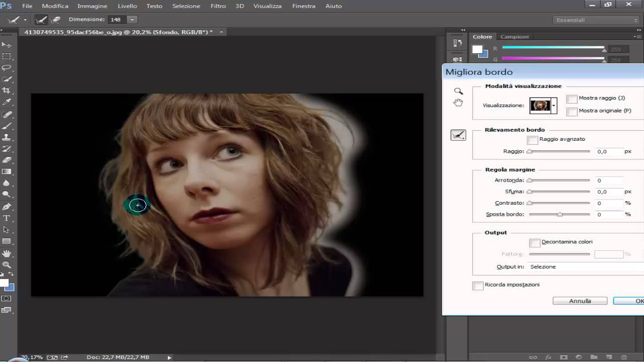Enable the Mostra raggio (J) checkbox
The width and height of the screenshot is (644, 362).
(572, 99)
